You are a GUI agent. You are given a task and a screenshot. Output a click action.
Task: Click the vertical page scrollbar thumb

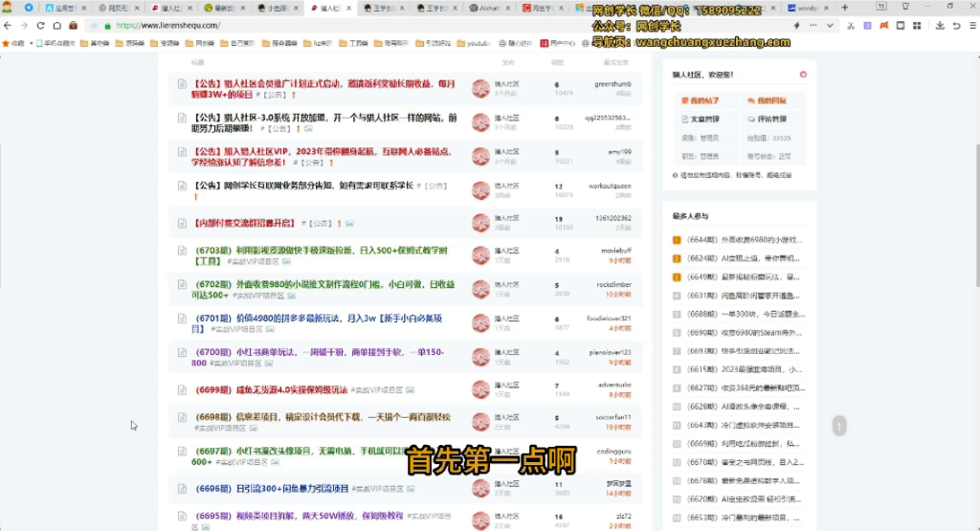pos(976,215)
